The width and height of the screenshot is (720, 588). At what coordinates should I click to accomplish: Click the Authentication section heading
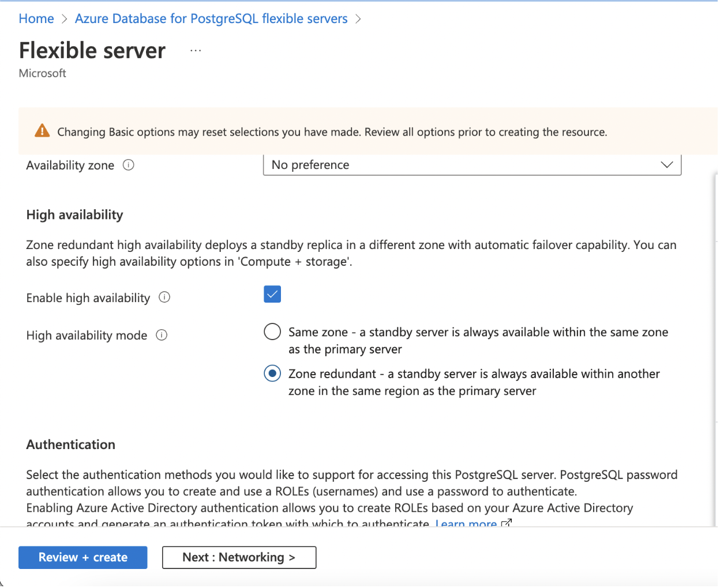[70, 444]
